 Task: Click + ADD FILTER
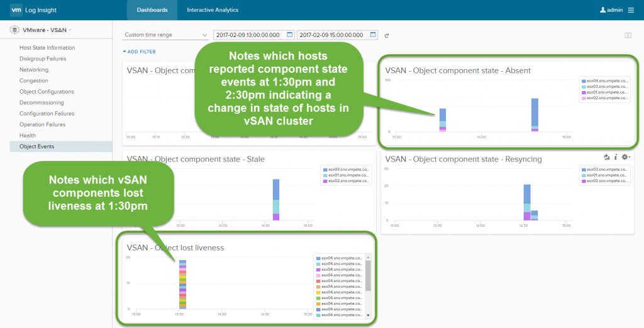pos(139,52)
